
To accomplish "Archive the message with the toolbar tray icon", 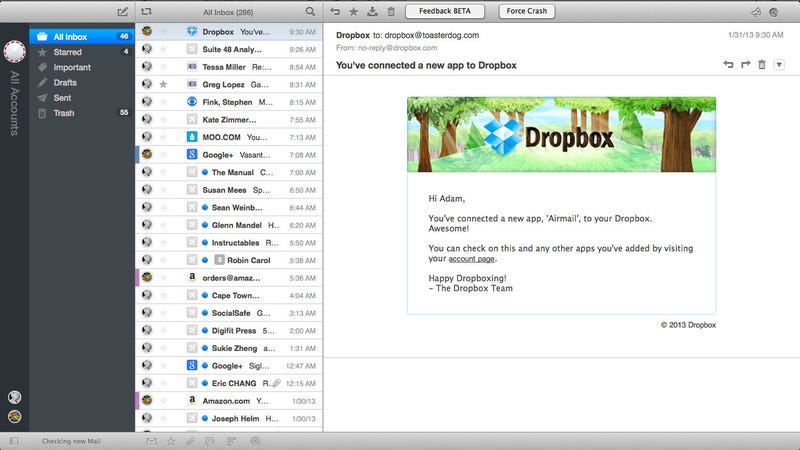I will (x=372, y=11).
